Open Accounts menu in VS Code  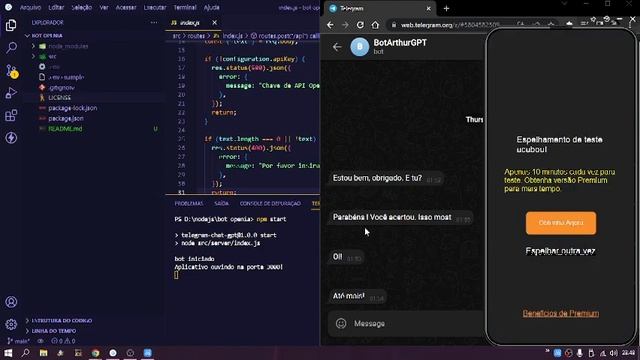[11, 302]
